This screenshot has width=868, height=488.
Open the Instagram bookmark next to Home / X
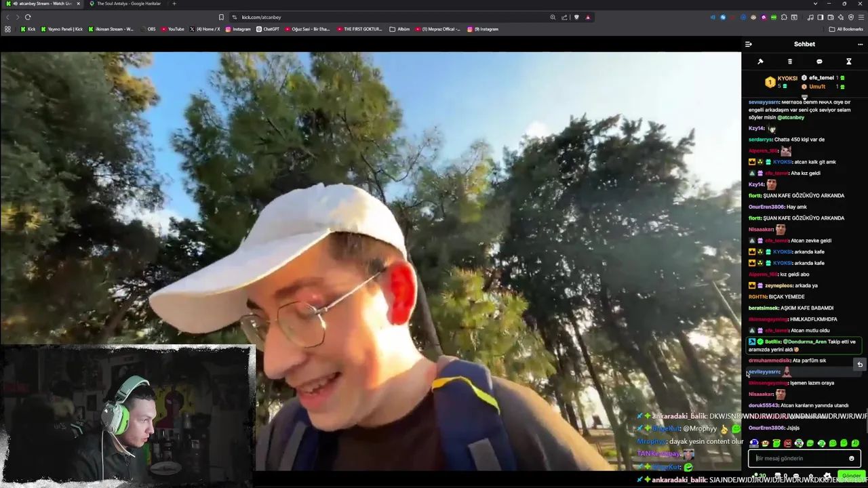click(x=238, y=29)
